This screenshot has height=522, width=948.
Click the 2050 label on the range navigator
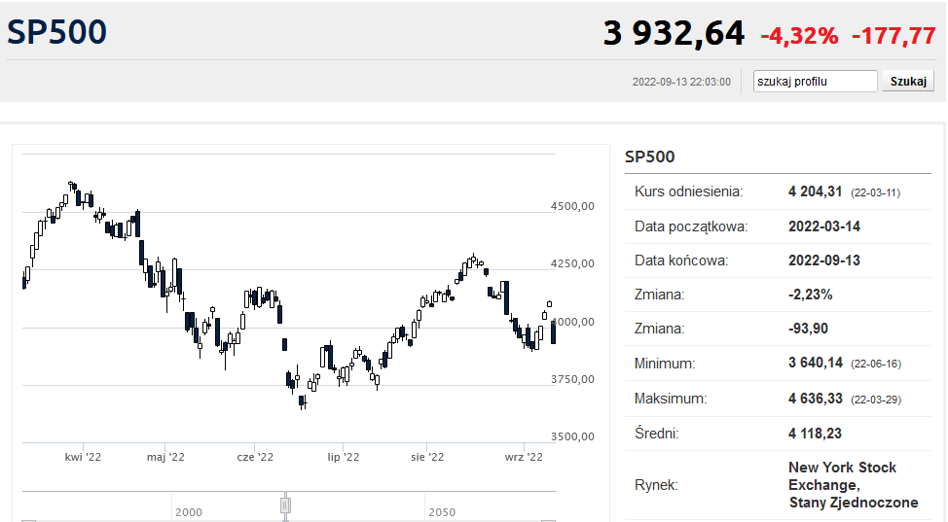click(442, 512)
